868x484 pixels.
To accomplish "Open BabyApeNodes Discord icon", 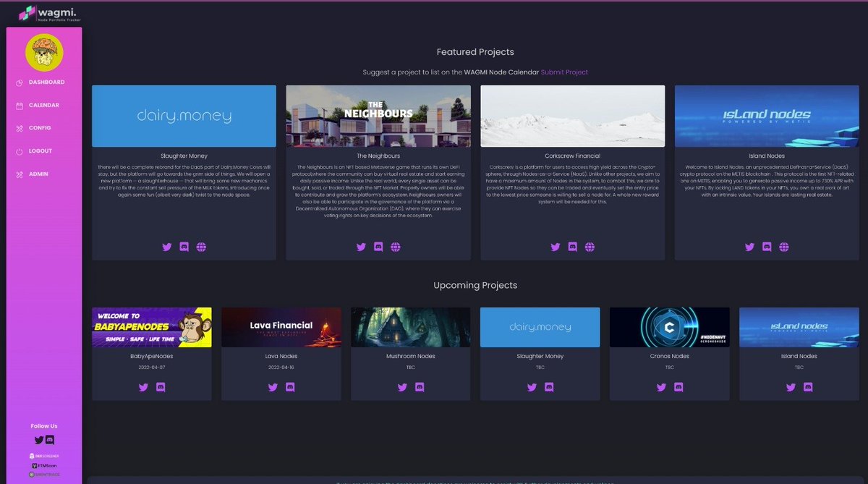I will click(x=161, y=387).
